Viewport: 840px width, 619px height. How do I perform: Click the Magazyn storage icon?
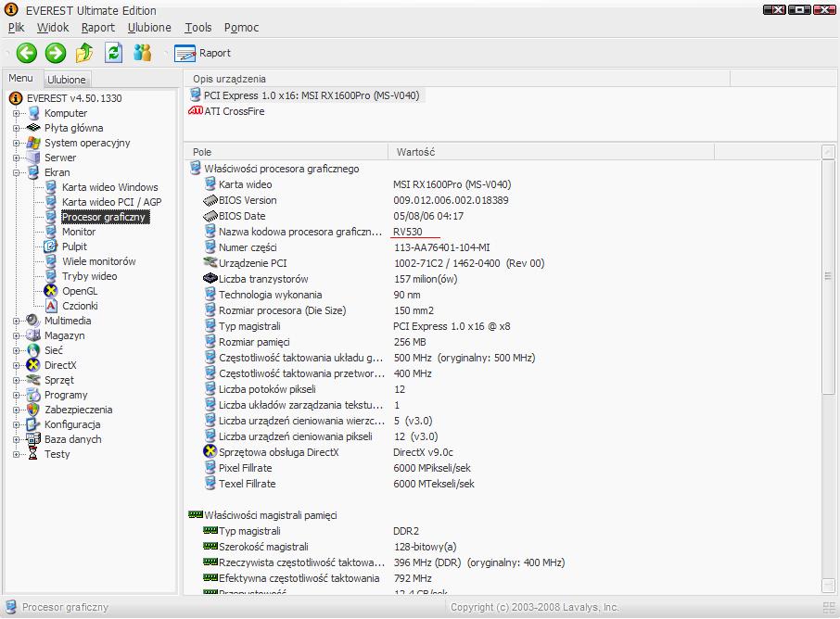33,335
